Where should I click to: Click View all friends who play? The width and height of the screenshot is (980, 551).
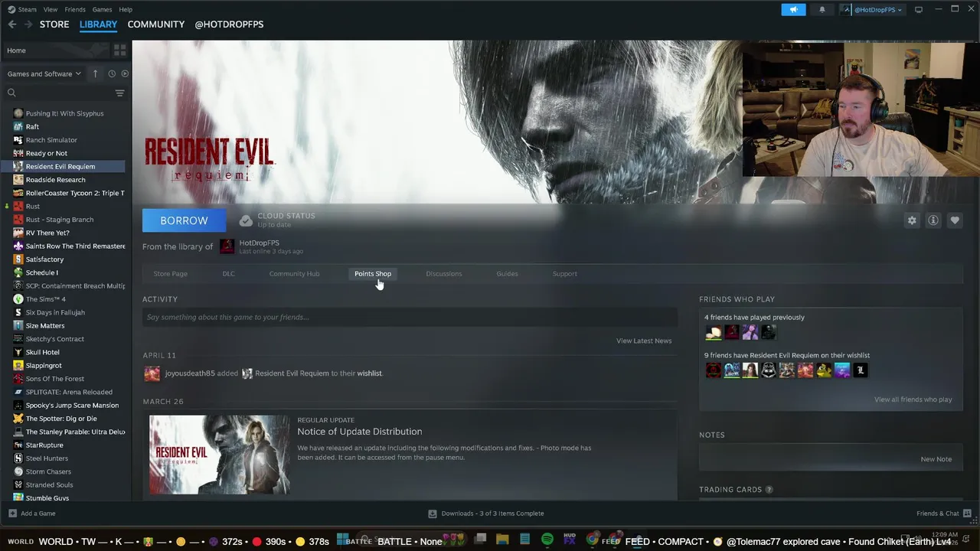click(x=913, y=399)
